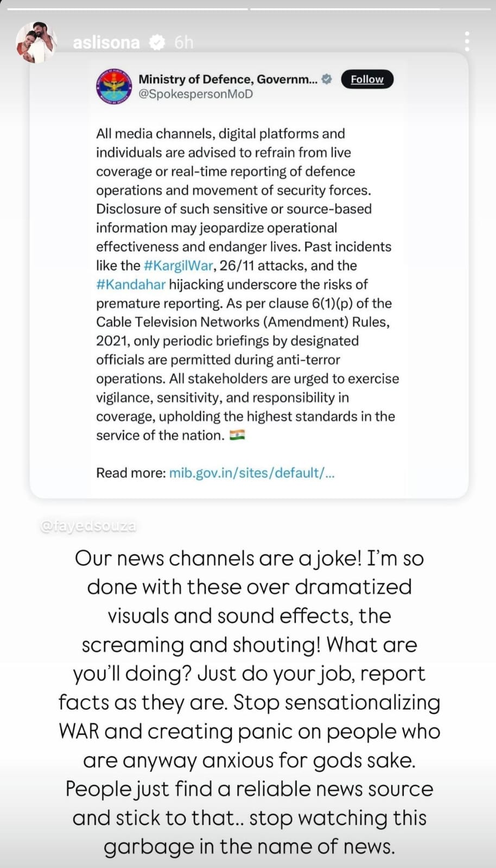
Task: Open the #KargilWar hashtag
Action: (x=178, y=266)
